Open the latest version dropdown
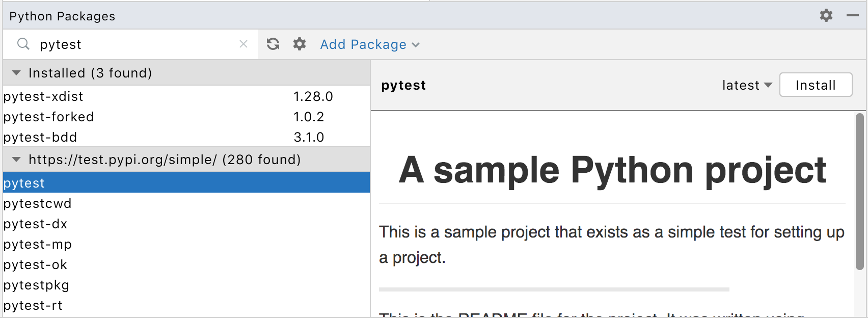This screenshot has height=318, width=868. click(x=747, y=85)
